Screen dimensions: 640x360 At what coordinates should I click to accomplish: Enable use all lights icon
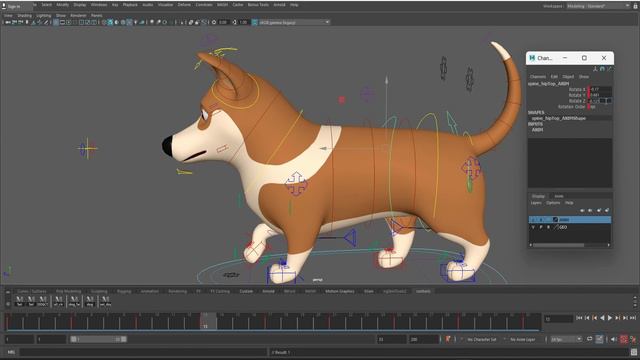[x=136, y=22]
